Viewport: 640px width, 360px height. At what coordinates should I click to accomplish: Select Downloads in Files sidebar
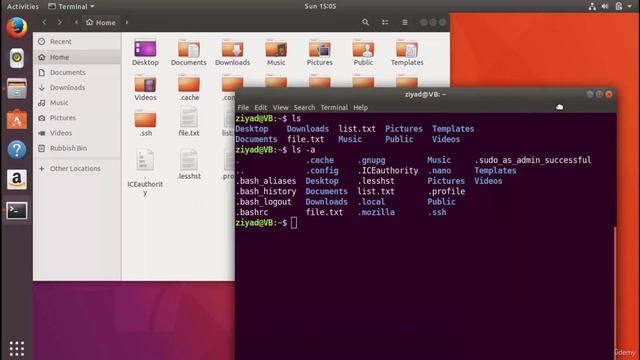pyautogui.click(x=77, y=87)
